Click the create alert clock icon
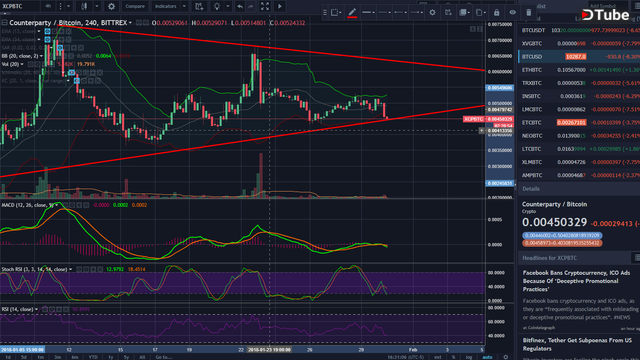 [199, 6]
